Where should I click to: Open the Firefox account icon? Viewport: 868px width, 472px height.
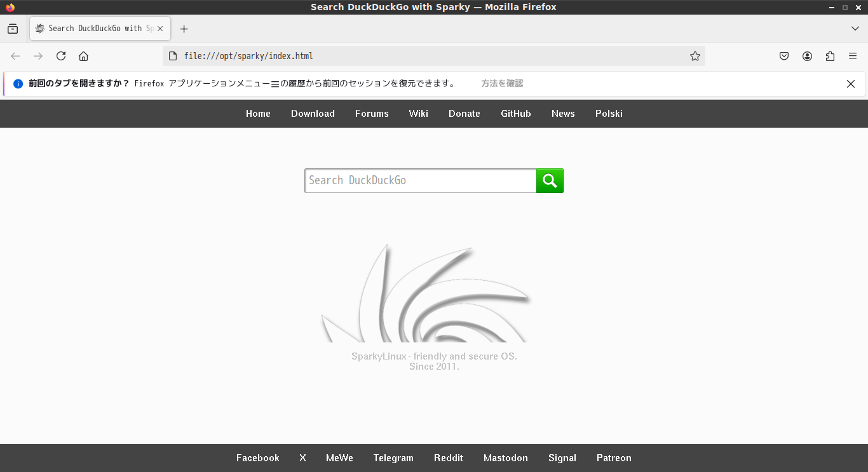coord(807,56)
